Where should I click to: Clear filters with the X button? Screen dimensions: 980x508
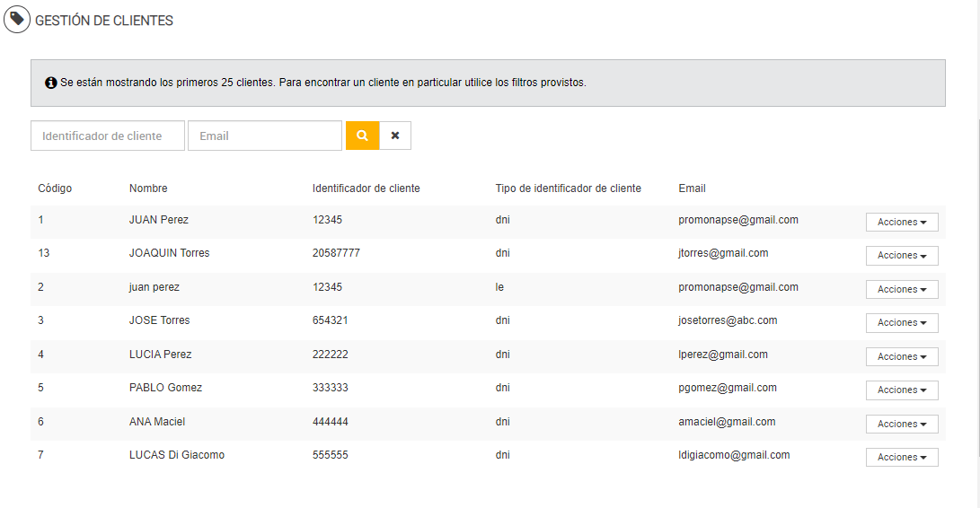tap(395, 136)
